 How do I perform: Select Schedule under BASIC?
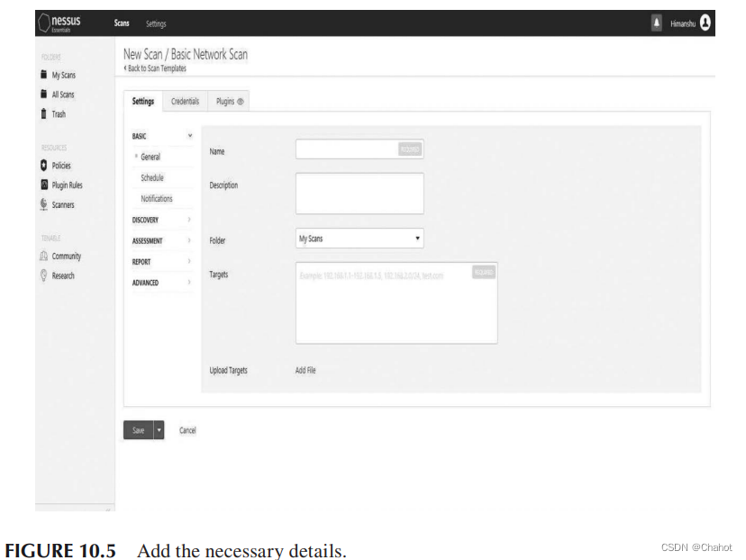[152, 177]
